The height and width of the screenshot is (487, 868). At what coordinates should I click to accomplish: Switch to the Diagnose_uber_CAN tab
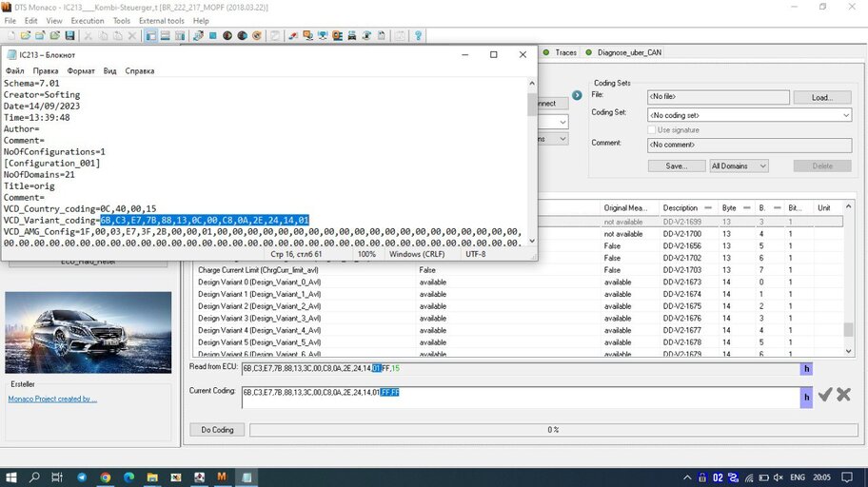(x=626, y=52)
